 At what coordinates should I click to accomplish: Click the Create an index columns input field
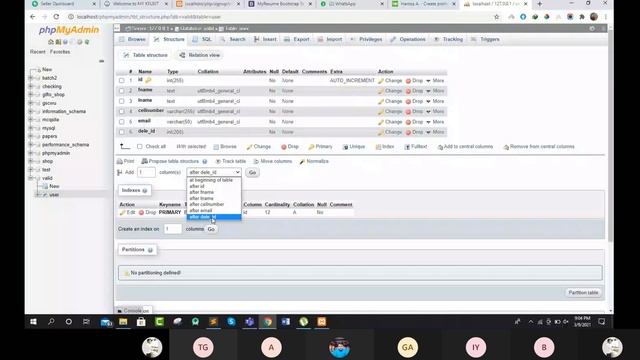point(173,229)
